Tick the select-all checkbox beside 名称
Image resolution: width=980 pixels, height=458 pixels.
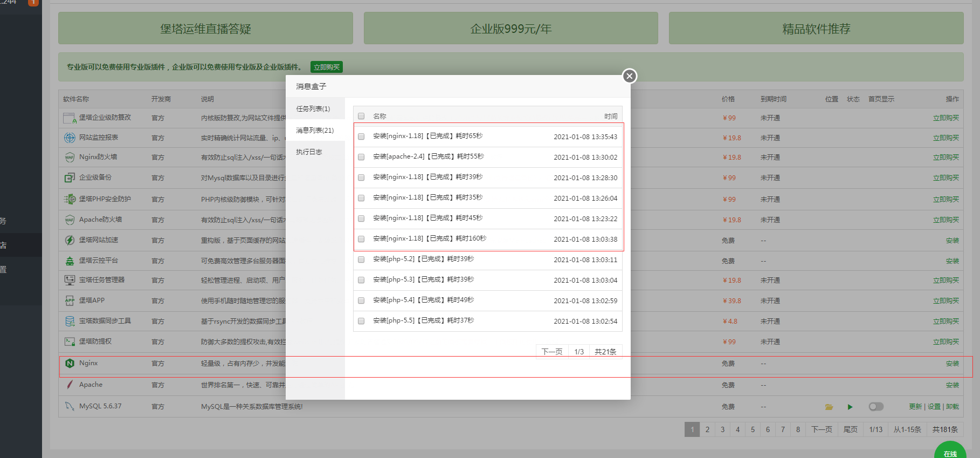[x=361, y=116]
